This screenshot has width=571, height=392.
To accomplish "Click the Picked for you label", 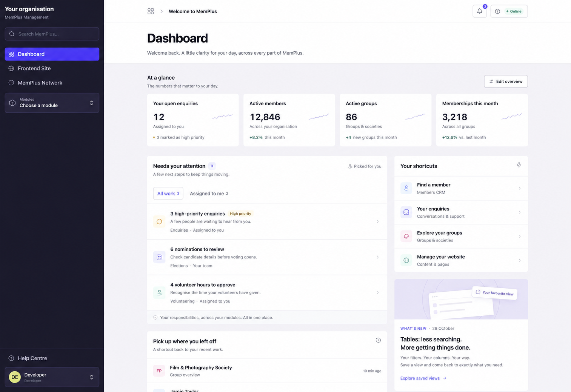I will pos(365,166).
